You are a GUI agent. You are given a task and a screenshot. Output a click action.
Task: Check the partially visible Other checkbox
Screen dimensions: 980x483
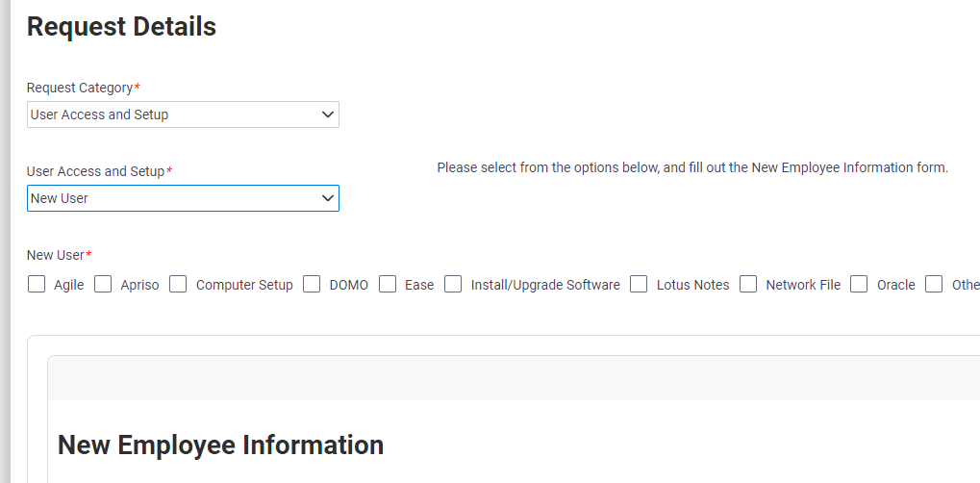click(x=934, y=284)
